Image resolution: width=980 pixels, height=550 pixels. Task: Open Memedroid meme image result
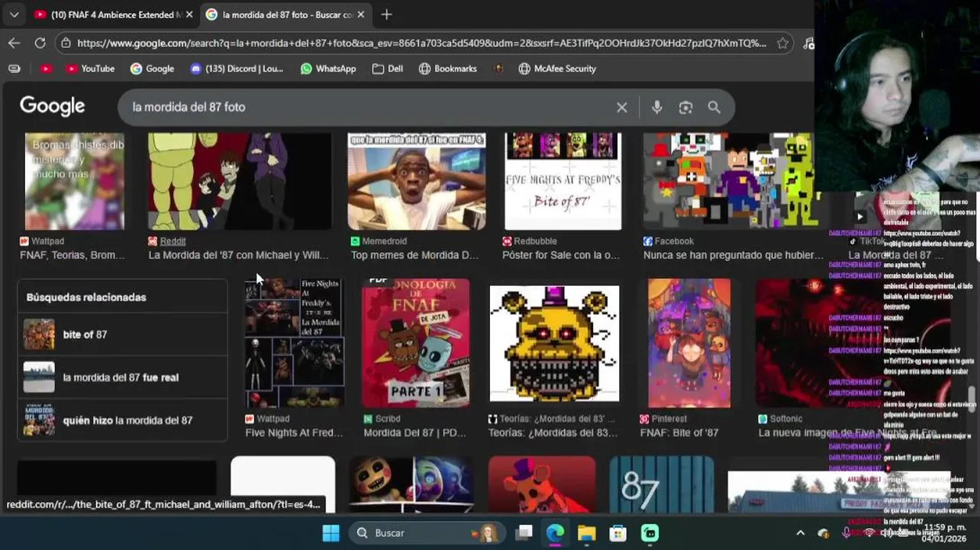[x=417, y=181]
